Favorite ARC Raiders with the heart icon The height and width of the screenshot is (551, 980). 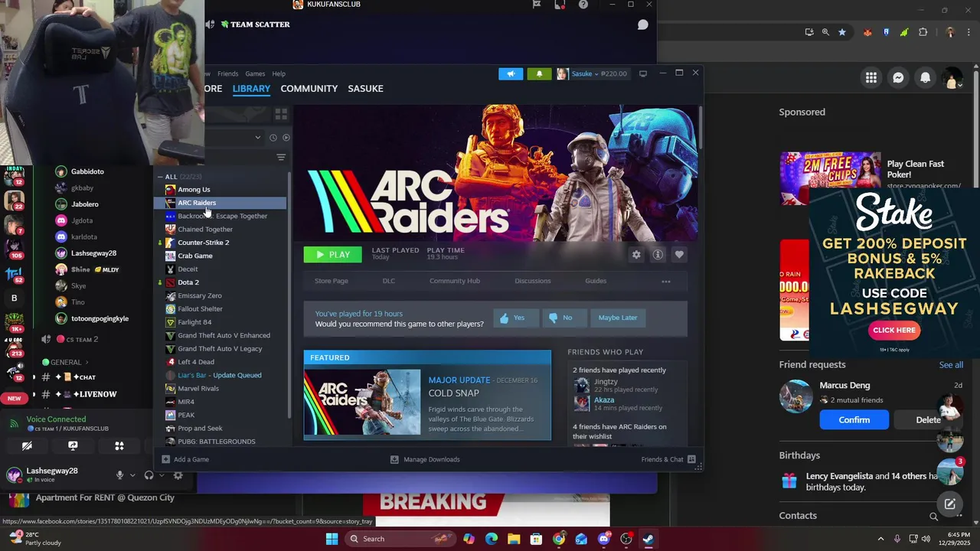tap(679, 255)
